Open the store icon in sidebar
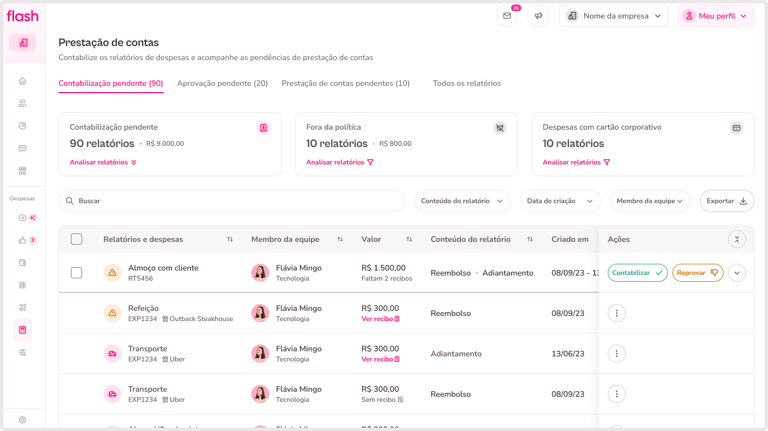This screenshot has width=768, height=431. pyautogui.click(x=23, y=171)
